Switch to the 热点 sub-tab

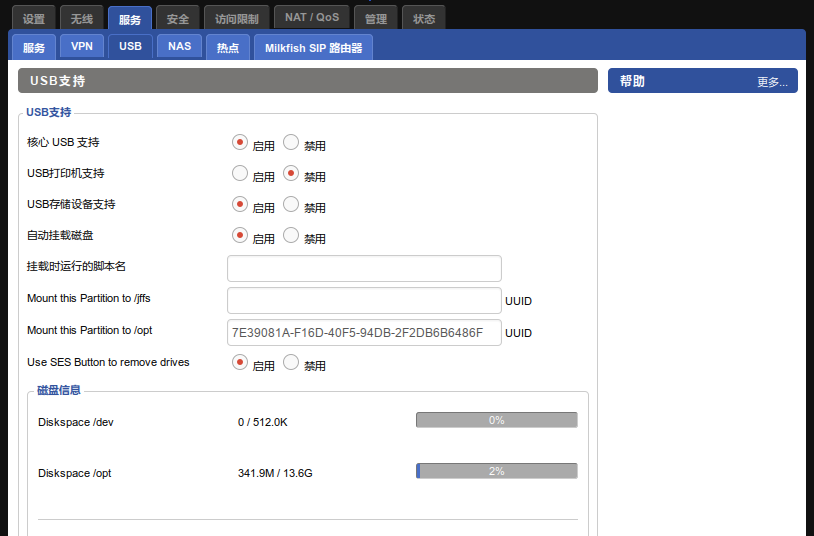tap(228, 47)
